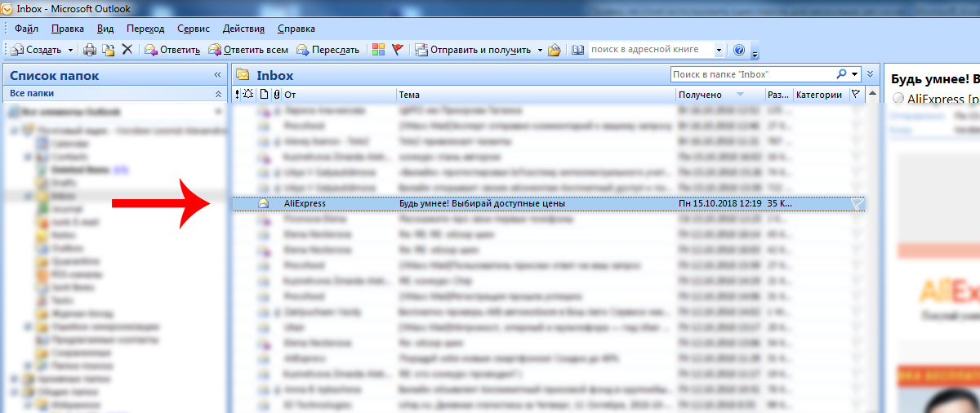Sort by flag status column header

[x=856, y=95]
